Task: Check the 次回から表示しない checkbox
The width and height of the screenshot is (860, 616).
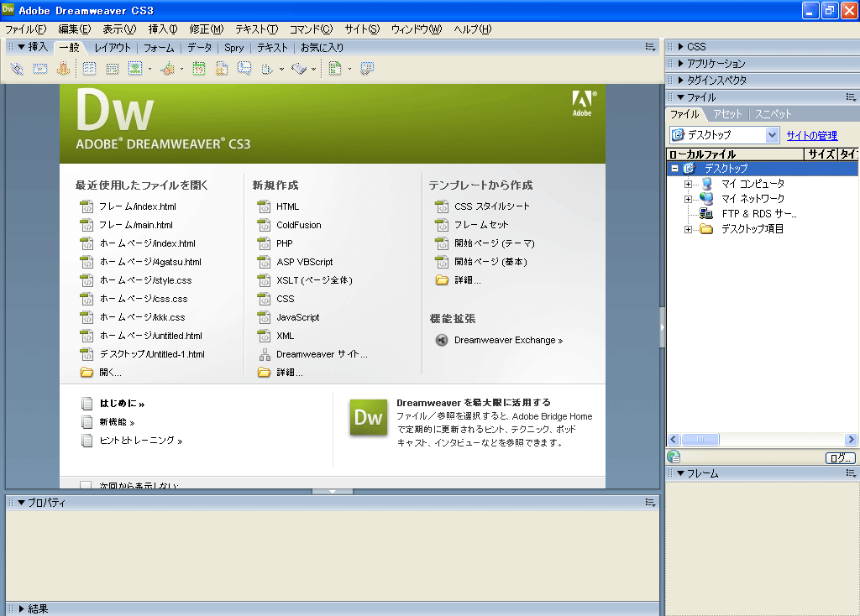Action: (x=86, y=486)
